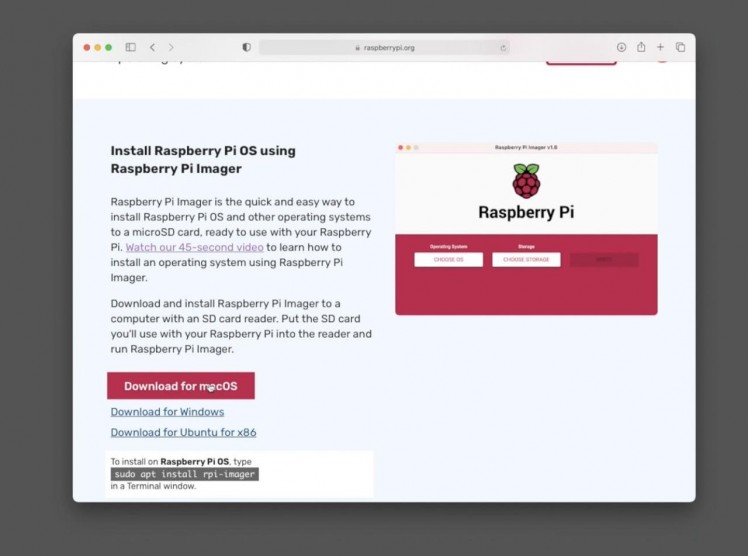Go forward with the right chevron
The width and height of the screenshot is (748, 556).
[171, 47]
